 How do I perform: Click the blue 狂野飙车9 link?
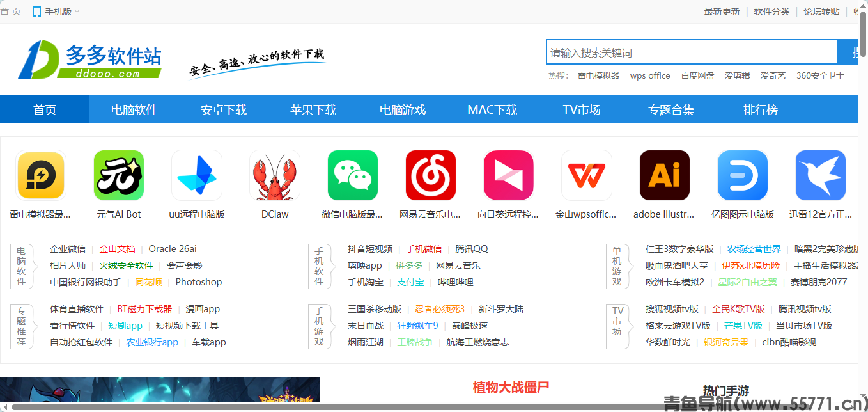(417, 326)
